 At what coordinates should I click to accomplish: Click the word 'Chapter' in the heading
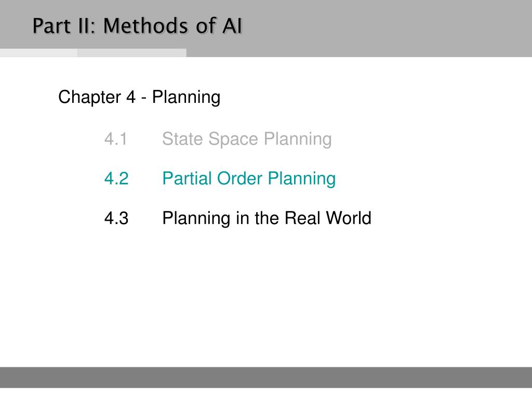point(90,97)
